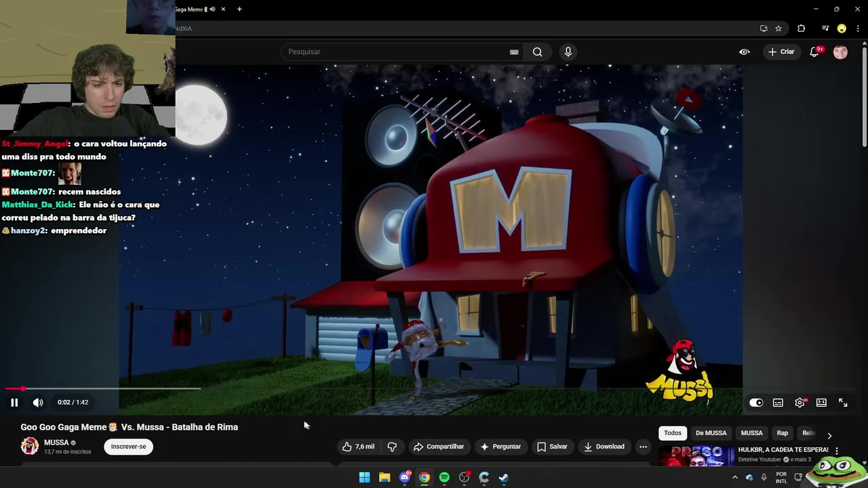Open the browser extensions puzzle icon

802,28
